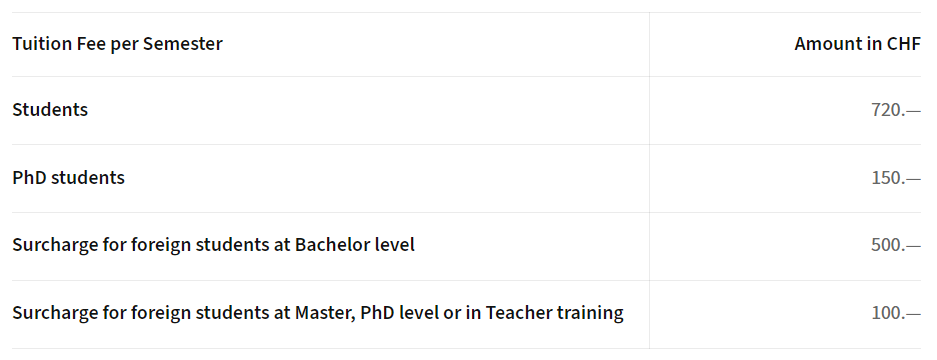Click the words 'Teacher training' in last row

(555, 313)
